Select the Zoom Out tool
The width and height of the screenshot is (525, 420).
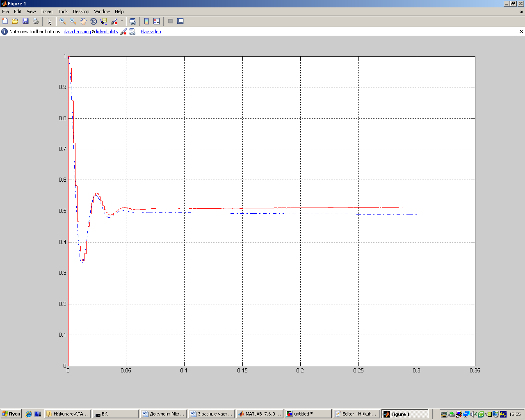[73, 21]
